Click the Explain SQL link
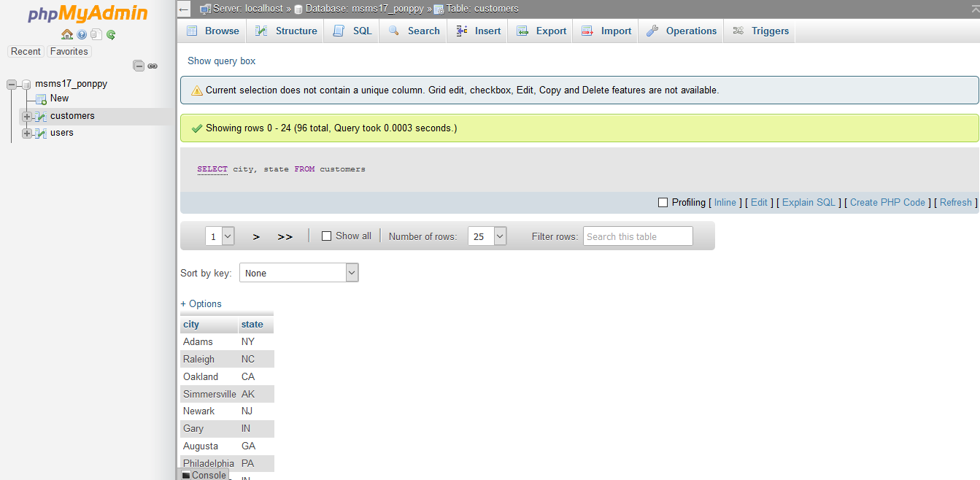Screen dimensions: 980x480 809,203
